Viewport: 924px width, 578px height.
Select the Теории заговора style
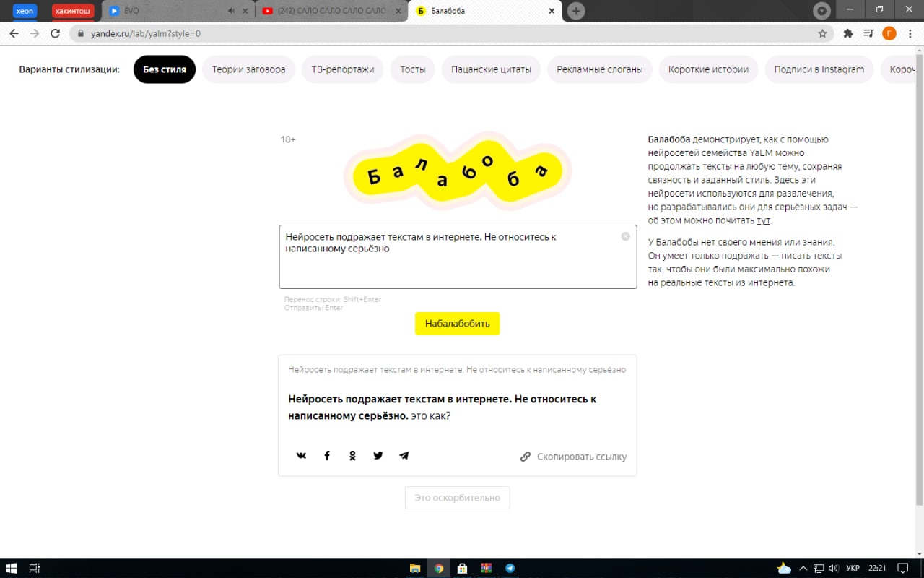[248, 69]
